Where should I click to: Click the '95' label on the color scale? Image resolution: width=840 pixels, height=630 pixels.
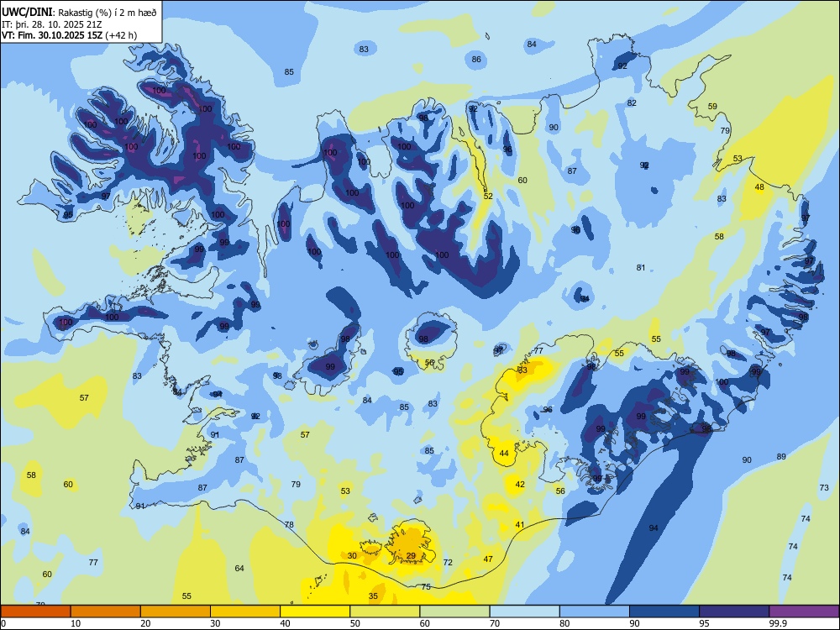[x=705, y=623]
